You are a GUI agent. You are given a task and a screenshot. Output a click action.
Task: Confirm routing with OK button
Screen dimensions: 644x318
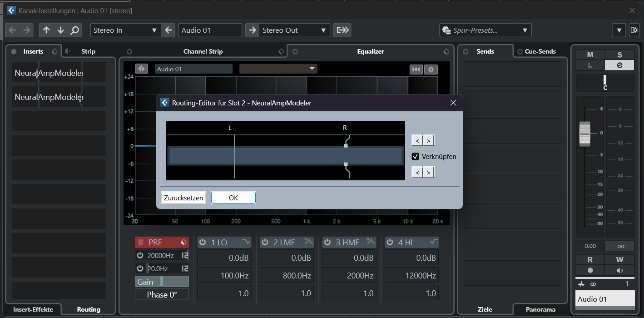(233, 198)
